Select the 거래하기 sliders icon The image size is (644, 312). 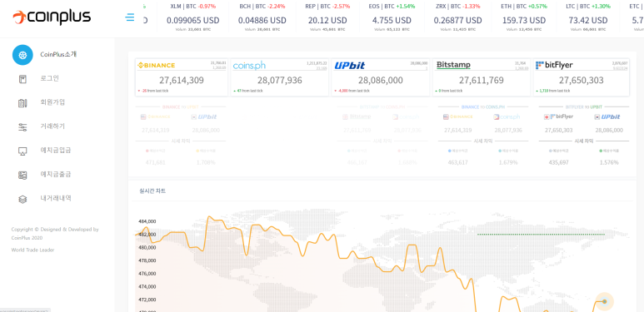point(22,127)
